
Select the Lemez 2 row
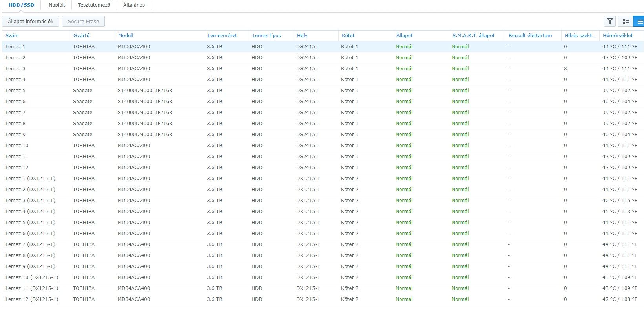point(323,57)
